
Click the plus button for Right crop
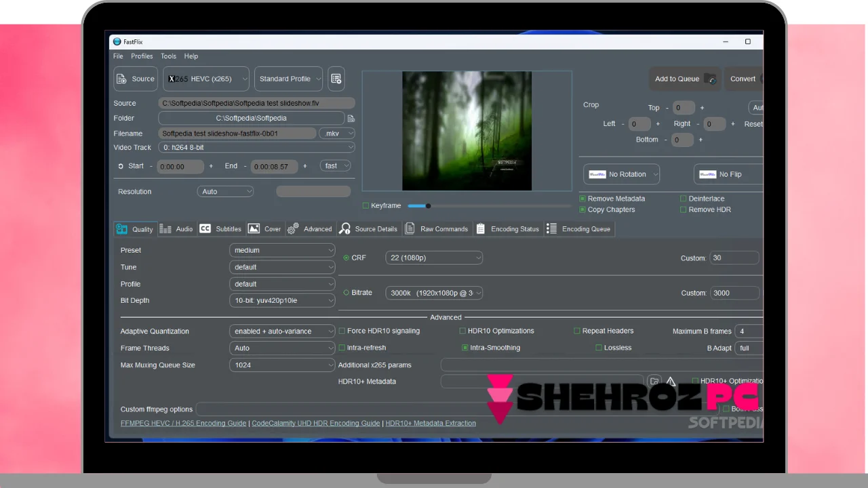click(x=733, y=124)
